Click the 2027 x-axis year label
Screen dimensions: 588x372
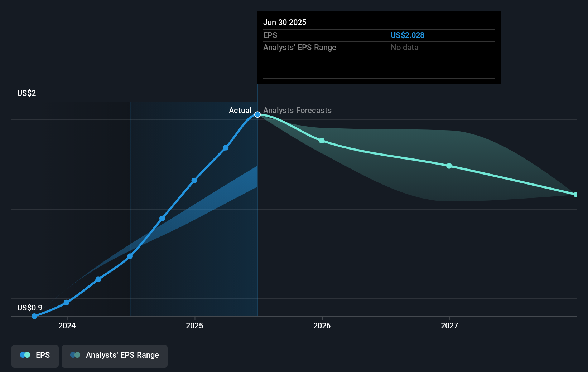[x=449, y=326]
